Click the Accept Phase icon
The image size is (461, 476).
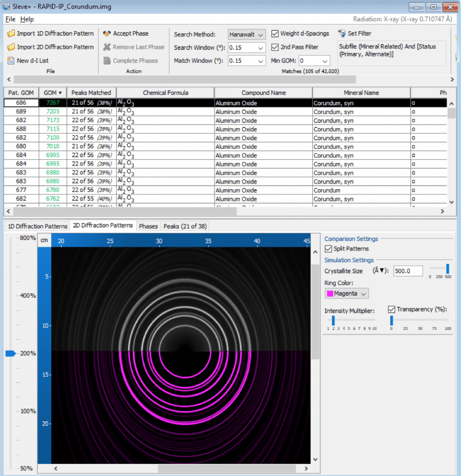(107, 33)
